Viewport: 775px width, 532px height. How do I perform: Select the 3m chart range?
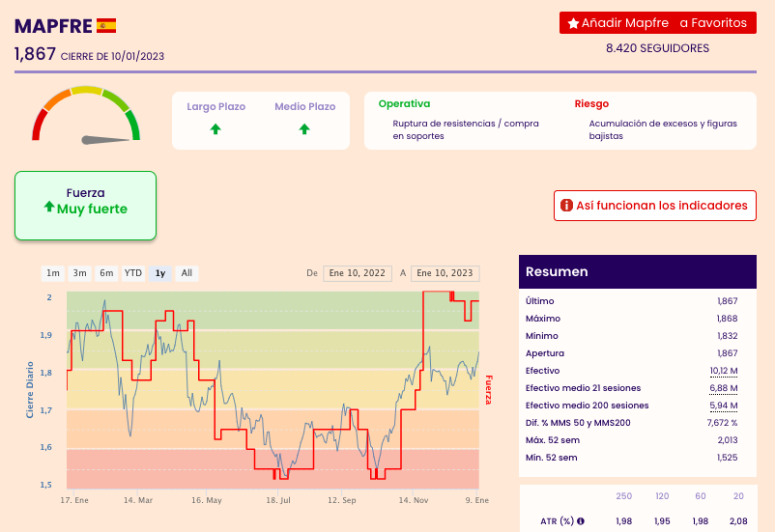tap(79, 273)
